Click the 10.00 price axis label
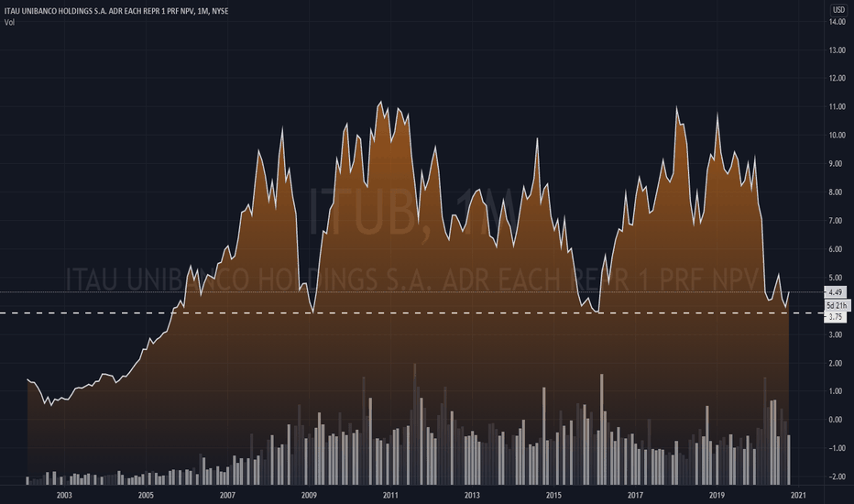 pyautogui.click(x=838, y=135)
